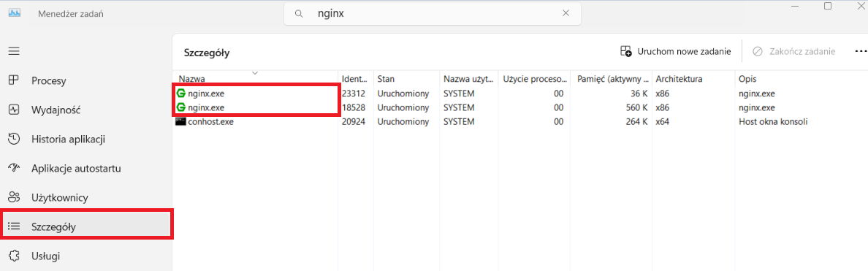Open the three-dot more options menu
This screenshot has width=868, height=271.
coord(860,51)
